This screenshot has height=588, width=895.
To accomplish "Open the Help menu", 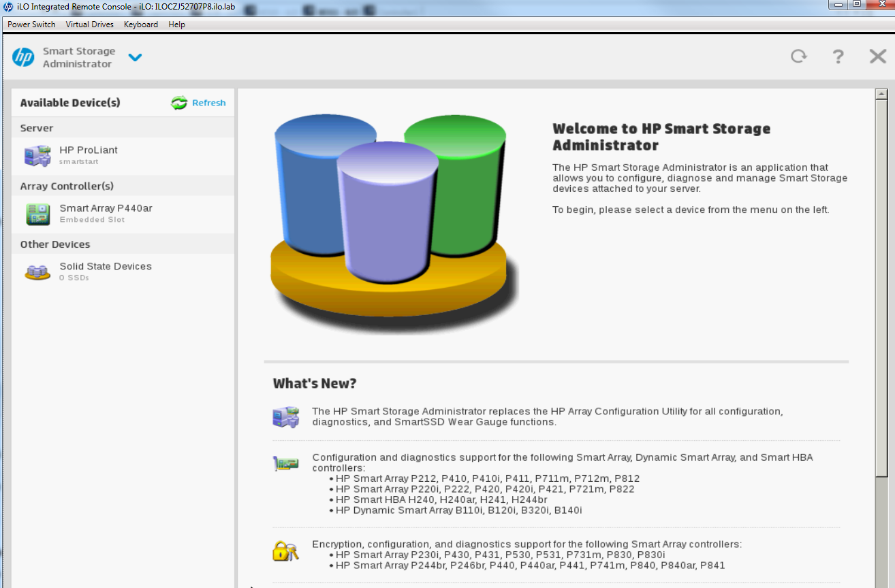I will (x=176, y=24).
